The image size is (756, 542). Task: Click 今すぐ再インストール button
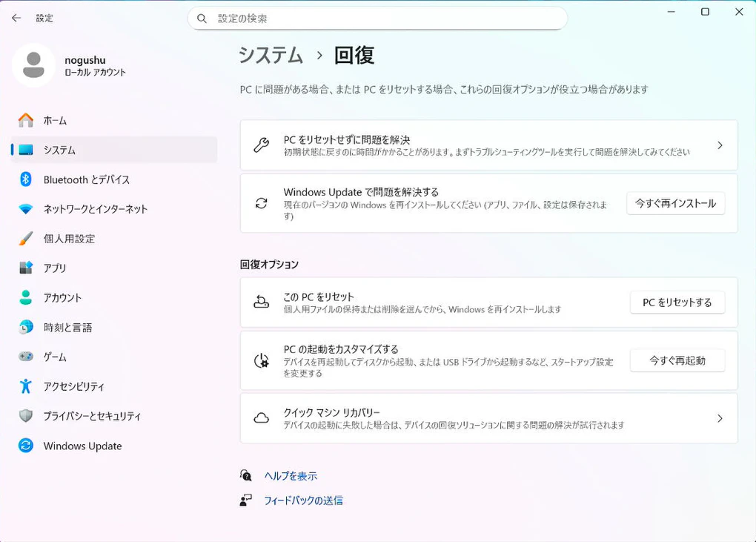(675, 203)
